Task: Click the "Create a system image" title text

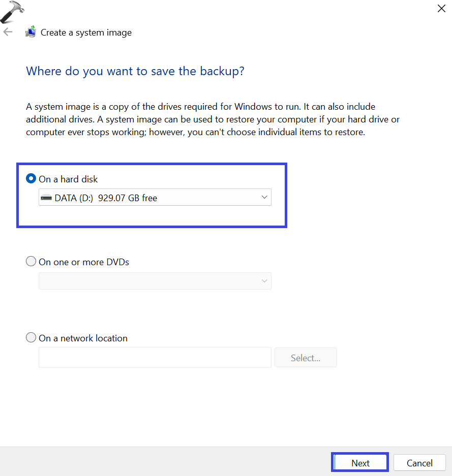Action: tap(86, 33)
